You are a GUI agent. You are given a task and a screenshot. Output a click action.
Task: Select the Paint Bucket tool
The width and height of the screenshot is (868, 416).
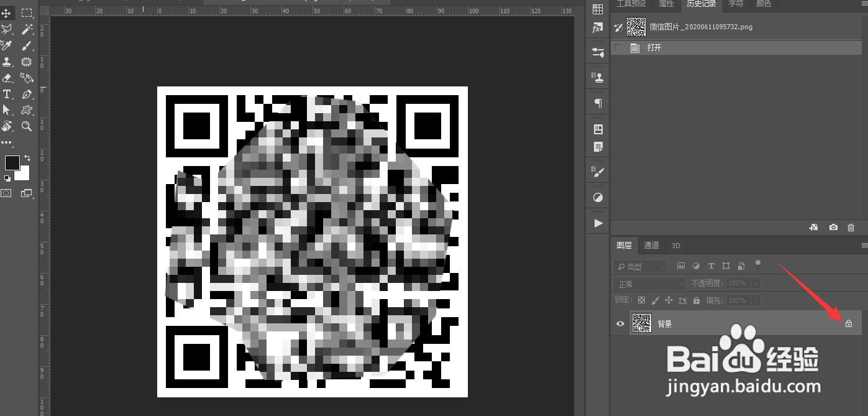27,78
